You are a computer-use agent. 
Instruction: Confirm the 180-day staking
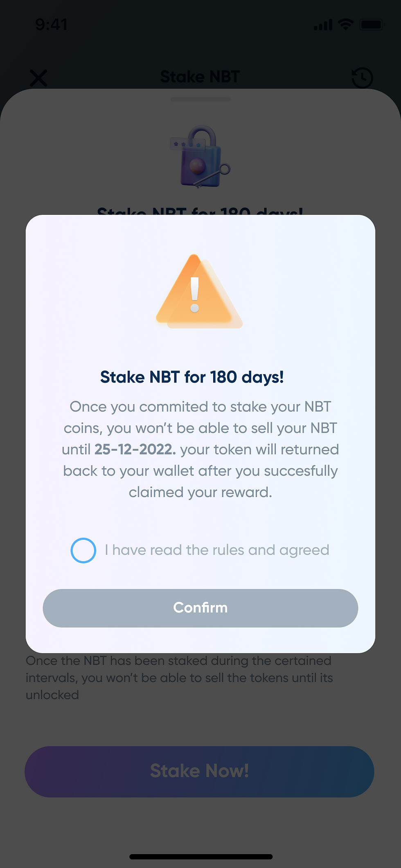pyautogui.click(x=200, y=608)
